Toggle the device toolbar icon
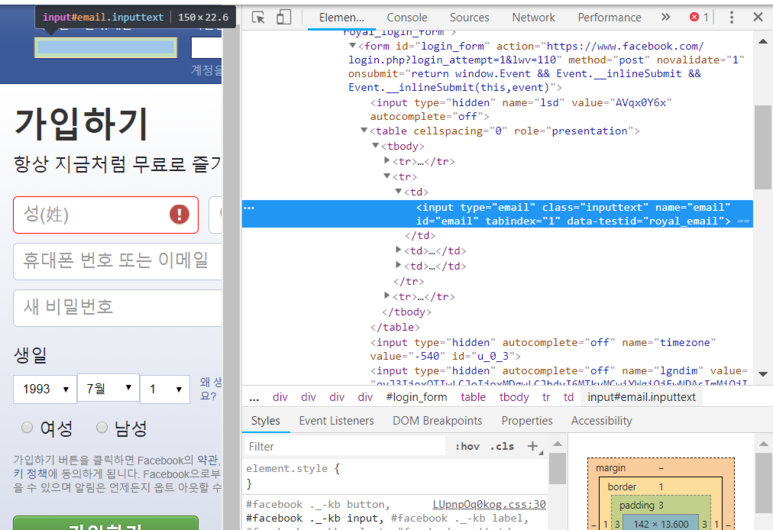The height and width of the screenshot is (530, 773). point(283,17)
